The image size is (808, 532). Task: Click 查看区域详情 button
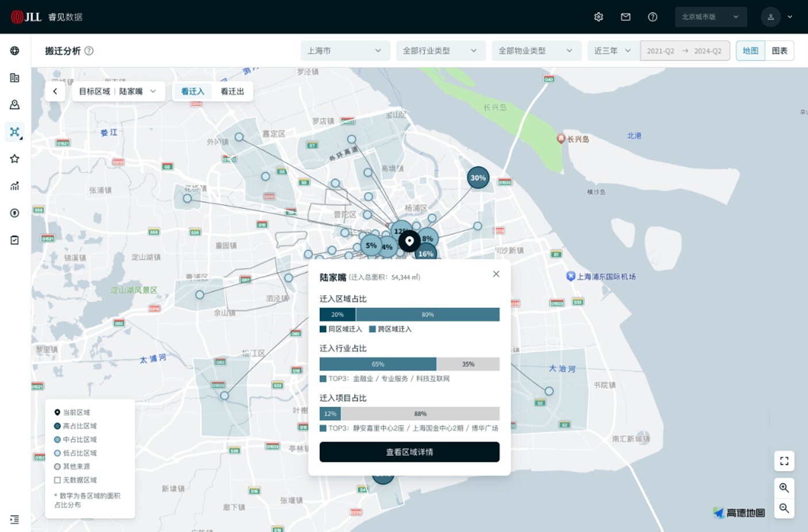point(409,452)
